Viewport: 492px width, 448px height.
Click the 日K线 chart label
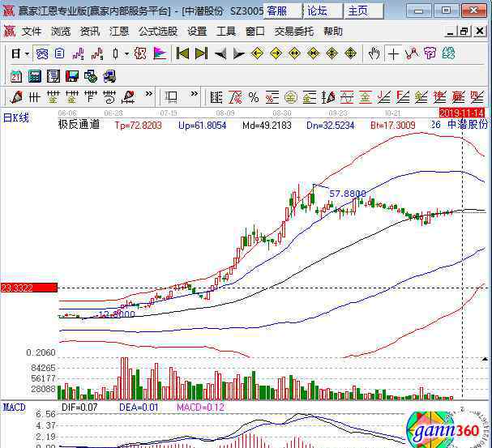tap(16, 118)
